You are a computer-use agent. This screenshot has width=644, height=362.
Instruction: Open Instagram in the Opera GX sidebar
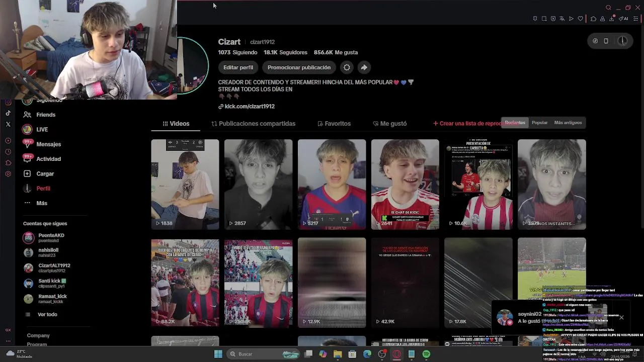pyautogui.click(x=8, y=103)
